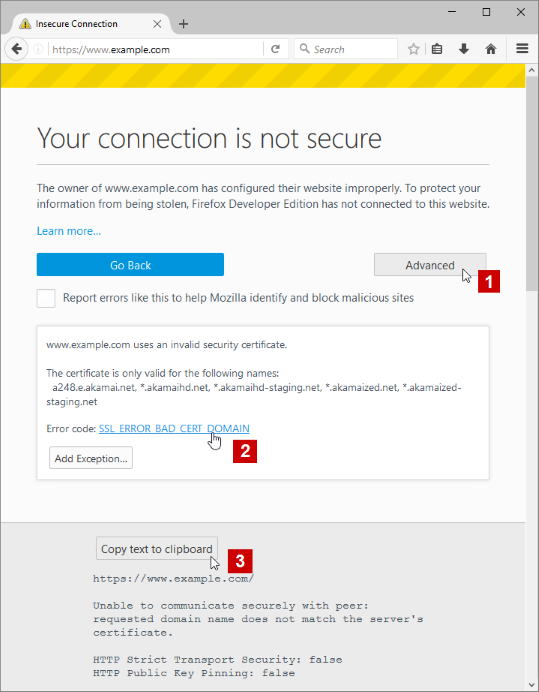Show bookmarks list icon in toolbar
This screenshot has height=692, width=539.
click(x=437, y=49)
